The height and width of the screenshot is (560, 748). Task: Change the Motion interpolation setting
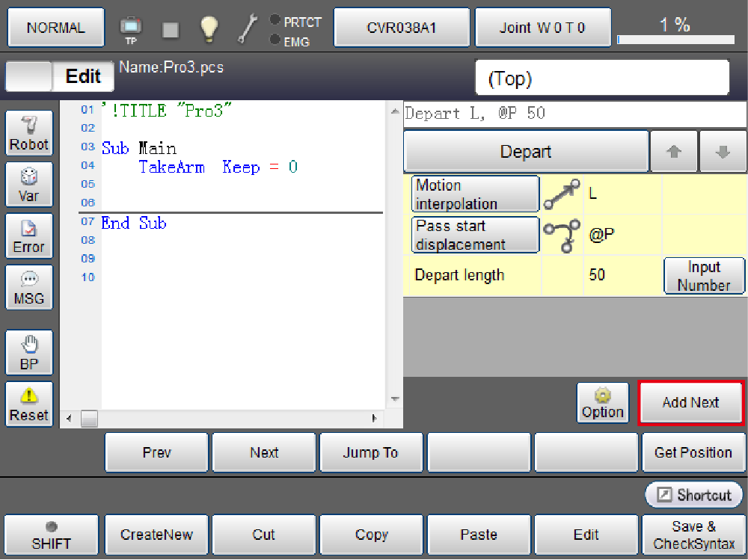(x=476, y=194)
